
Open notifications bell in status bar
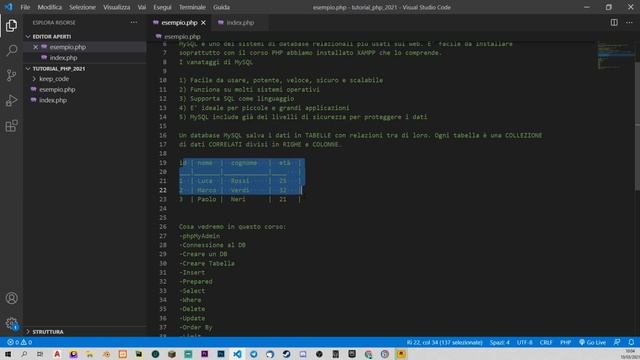(x=631, y=342)
